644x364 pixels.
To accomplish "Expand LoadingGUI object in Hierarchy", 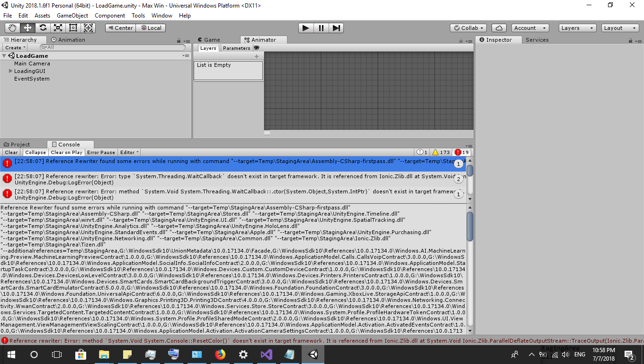I will (x=10, y=71).
